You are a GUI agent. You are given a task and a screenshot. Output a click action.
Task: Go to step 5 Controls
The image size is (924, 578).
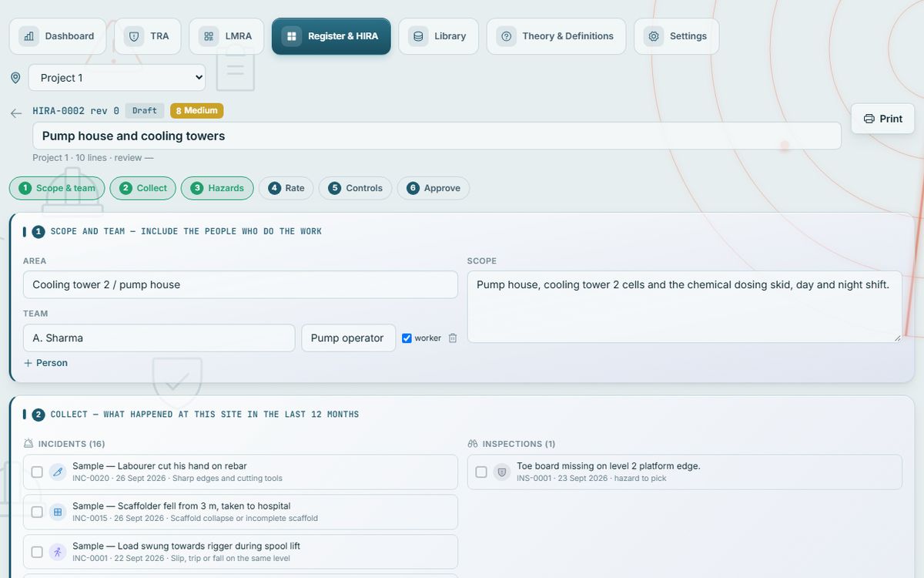click(355, 188)
